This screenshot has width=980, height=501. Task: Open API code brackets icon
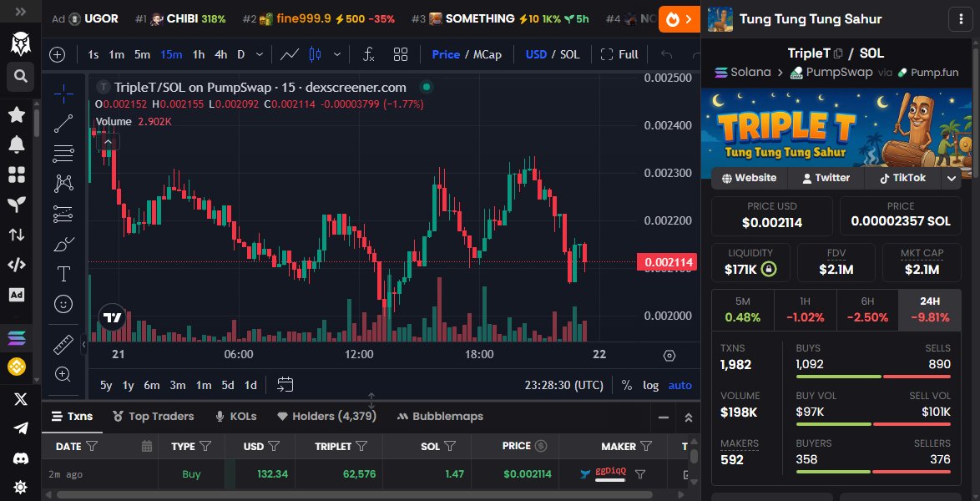pos(17,265)
